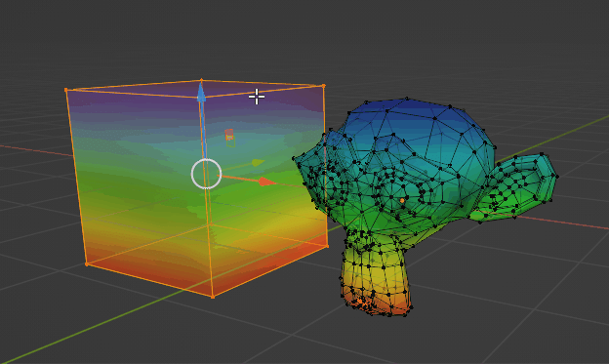The width and height of the screenshot is (609, 364).
Task: Click the cube's rainbow-shaded left front face
Action: point(140,186)
